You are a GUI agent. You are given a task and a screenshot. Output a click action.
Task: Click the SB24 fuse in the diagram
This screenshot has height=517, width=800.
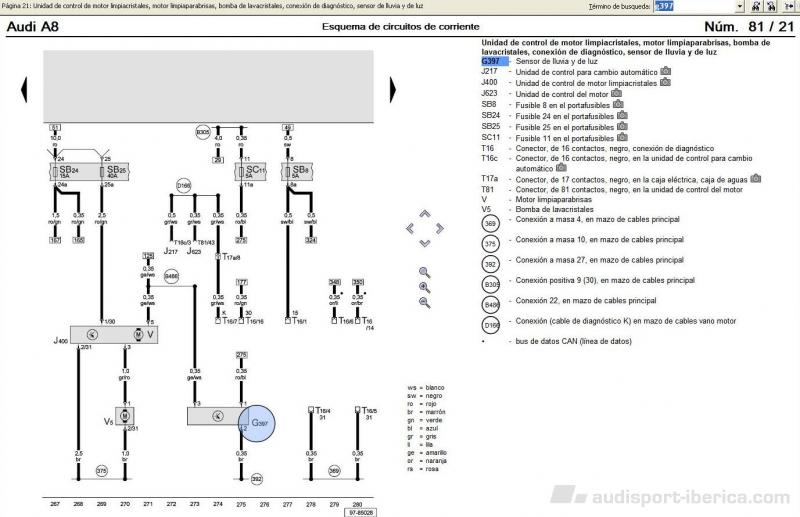tap(68, 171)
